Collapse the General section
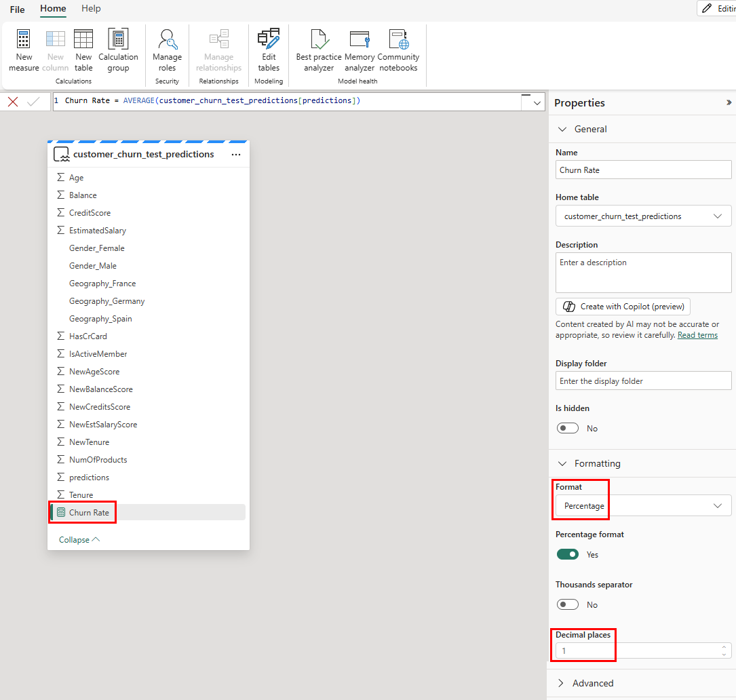736x700 pixels. point(562,129)
